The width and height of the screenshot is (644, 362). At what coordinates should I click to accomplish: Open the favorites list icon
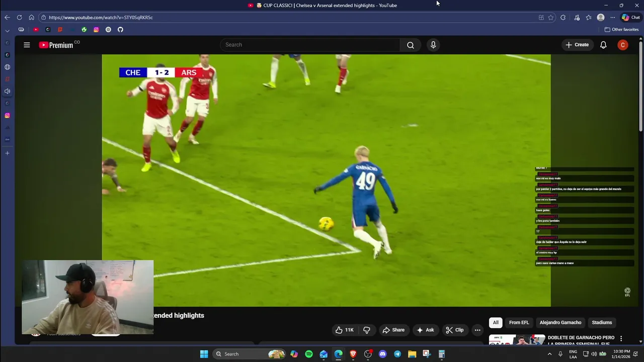(x=589, y=17)
